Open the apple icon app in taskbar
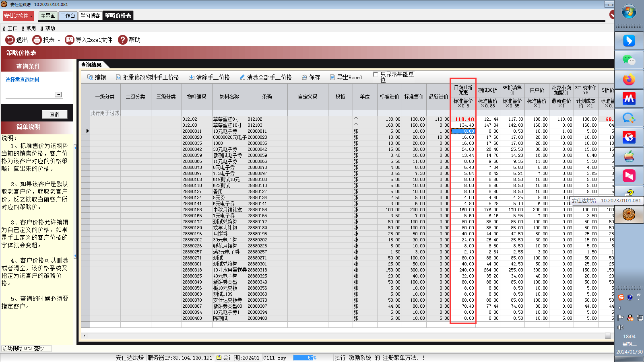This screenshot has width=644, height=362. (x=629, y=156)
